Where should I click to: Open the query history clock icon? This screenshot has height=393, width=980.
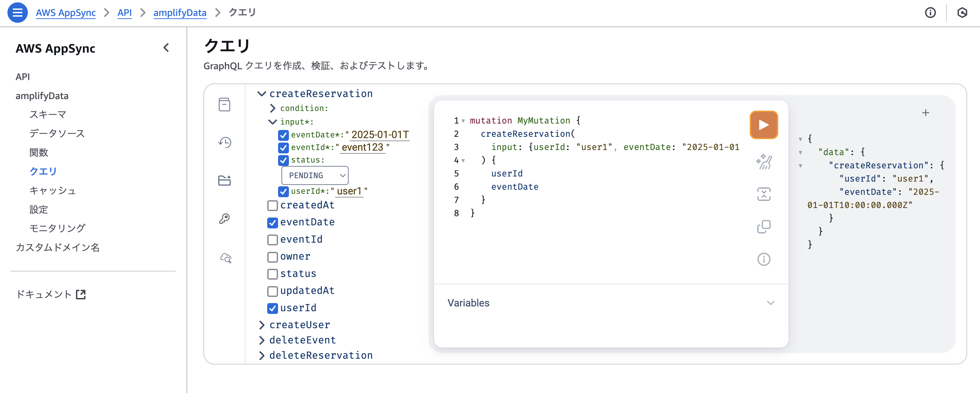coord(224,143)
